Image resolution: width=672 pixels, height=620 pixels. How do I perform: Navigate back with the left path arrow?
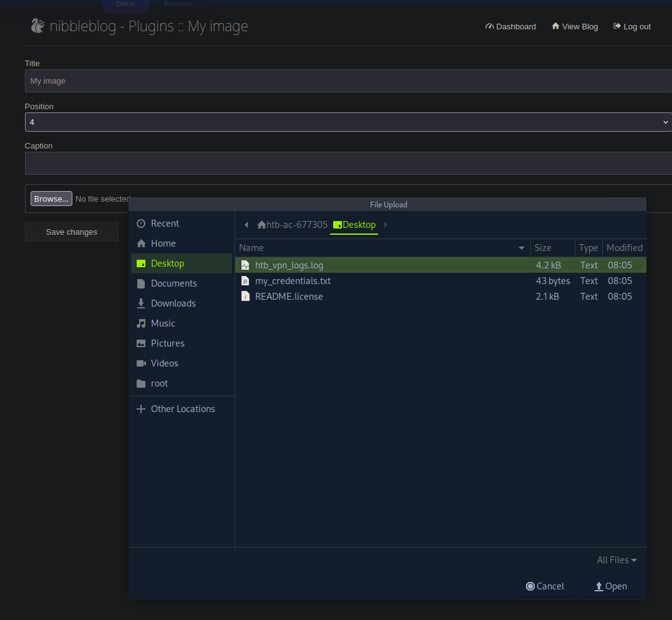[246, 225]
